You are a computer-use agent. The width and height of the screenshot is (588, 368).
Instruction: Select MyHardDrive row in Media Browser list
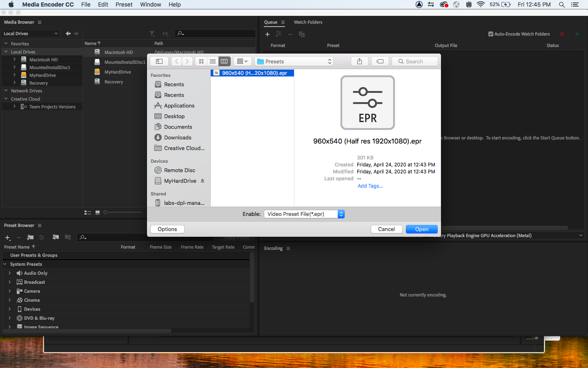[x=118, y=72]
